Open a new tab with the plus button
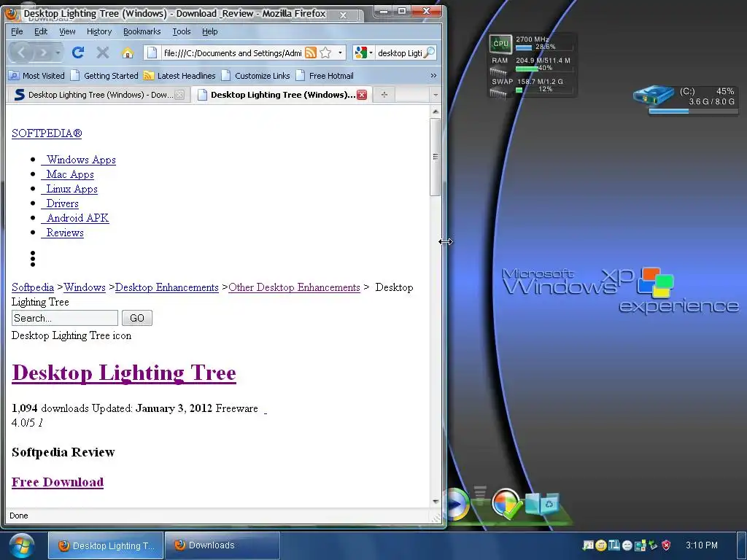 click(384, 95)
